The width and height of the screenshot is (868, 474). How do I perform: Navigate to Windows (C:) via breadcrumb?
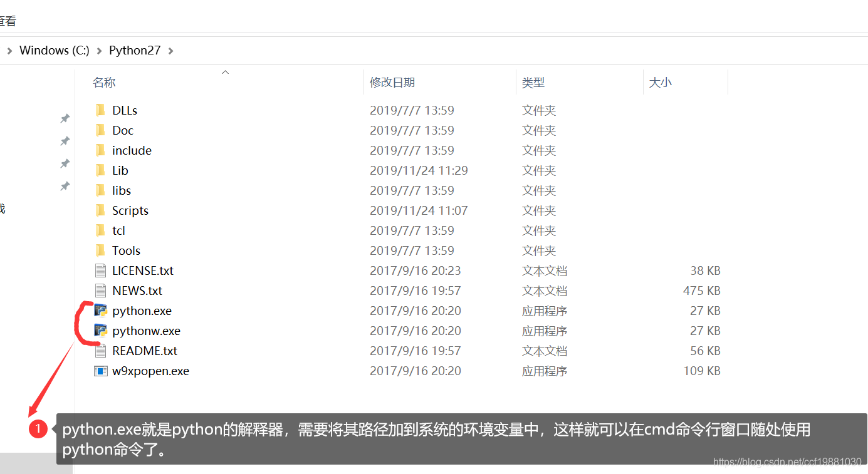pos(54,50)
